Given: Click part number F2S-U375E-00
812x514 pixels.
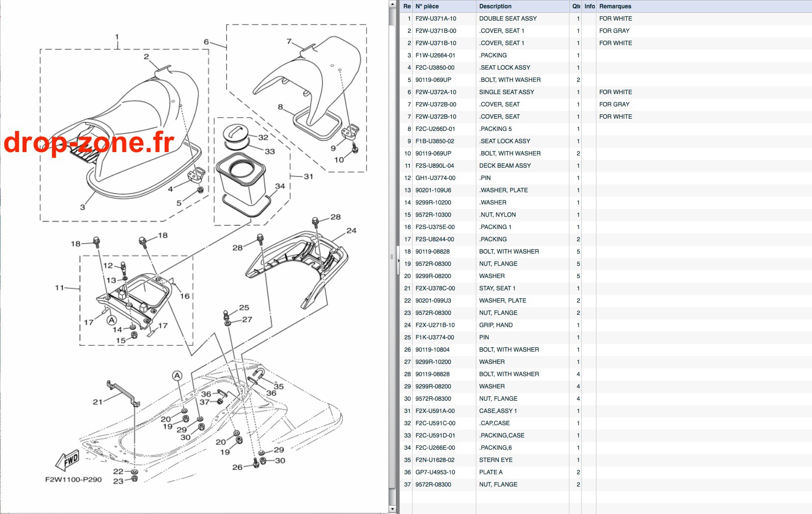Looking at the screenshot, I should pyautogui.click(x=435, y=227).
